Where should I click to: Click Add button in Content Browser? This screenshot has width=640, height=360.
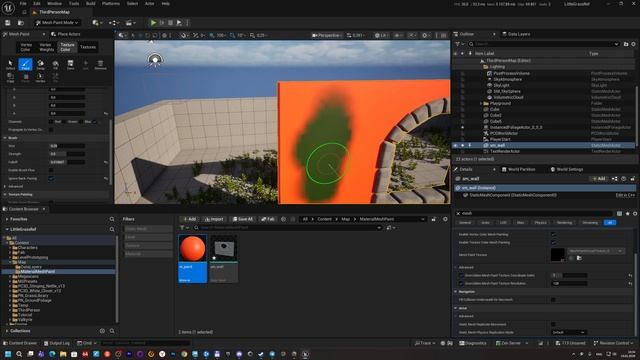pyautogui.click(x=190, y=219)
